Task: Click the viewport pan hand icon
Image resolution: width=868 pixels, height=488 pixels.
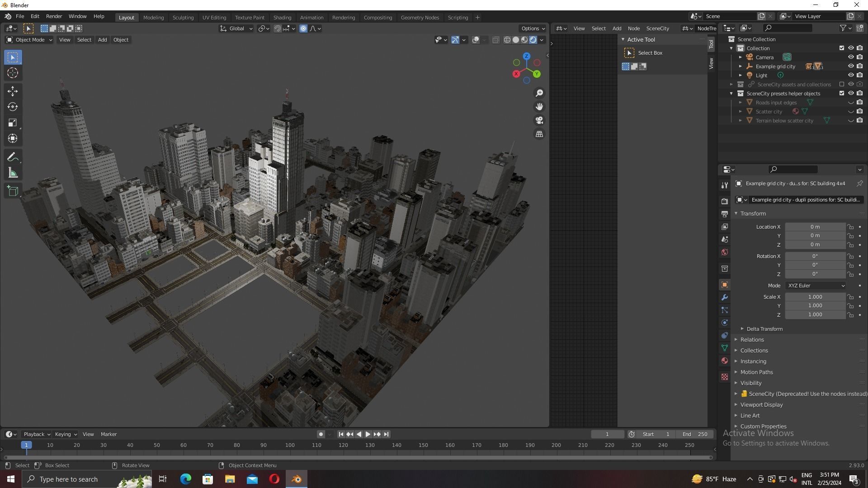Action: coord(539,107)
